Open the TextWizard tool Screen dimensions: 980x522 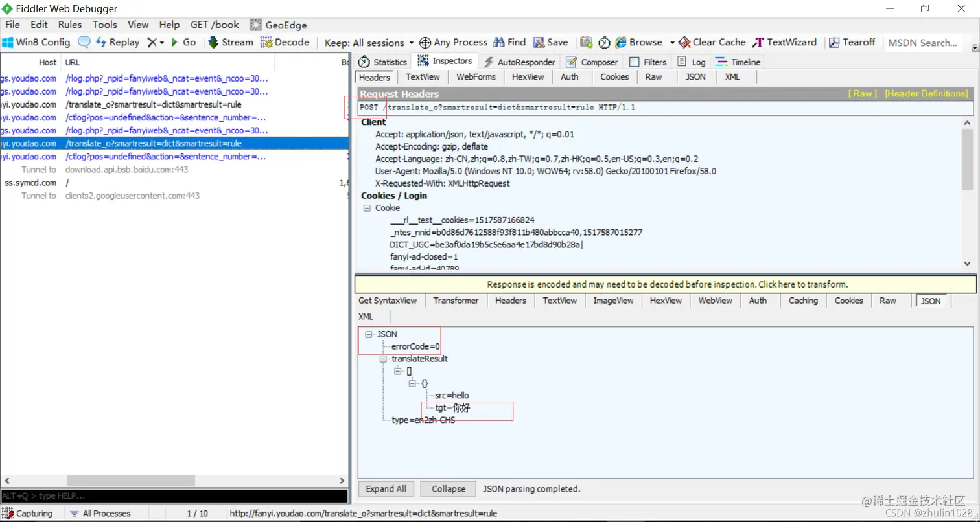tap(785, 42)
